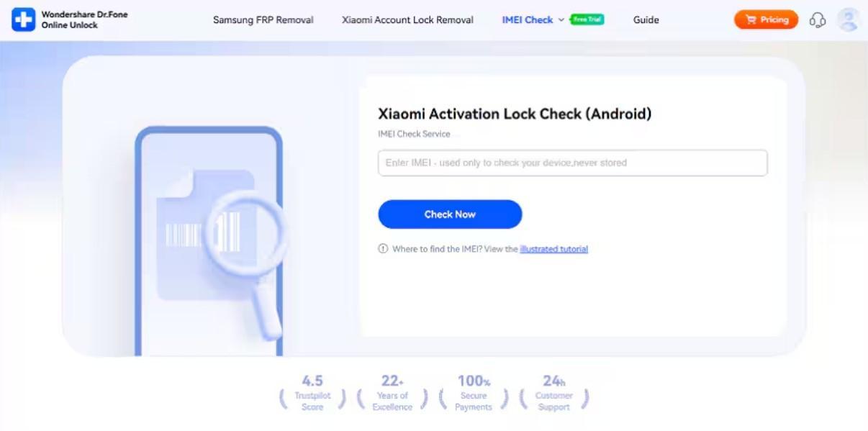Click the Dr.Fone blue cross logo icon
Screen dimensions: 868x431
pyautogui.click(x=23, y=19)
